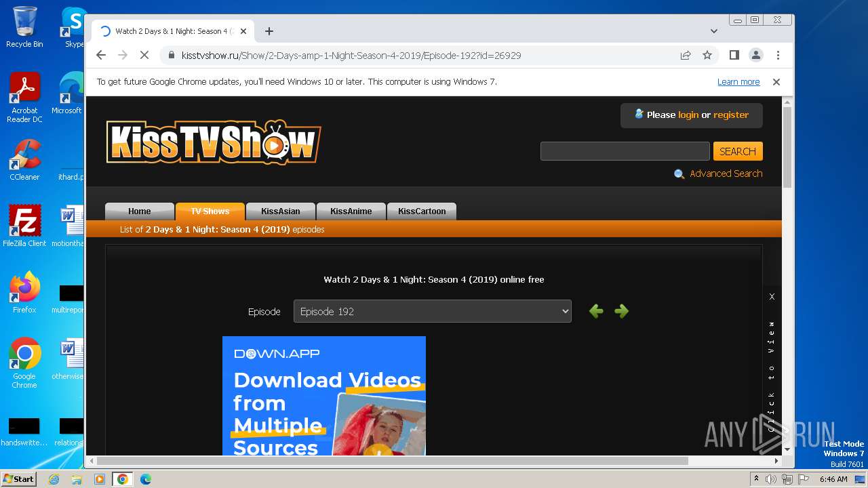Launch CCleaner from the desktop
Image resolution: width=868 pixels, height=488 pixels.
[24, 160]
